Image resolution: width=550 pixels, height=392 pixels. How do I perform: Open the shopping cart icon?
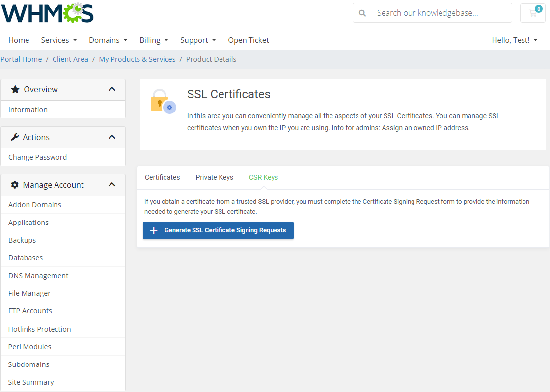[533, 13]
